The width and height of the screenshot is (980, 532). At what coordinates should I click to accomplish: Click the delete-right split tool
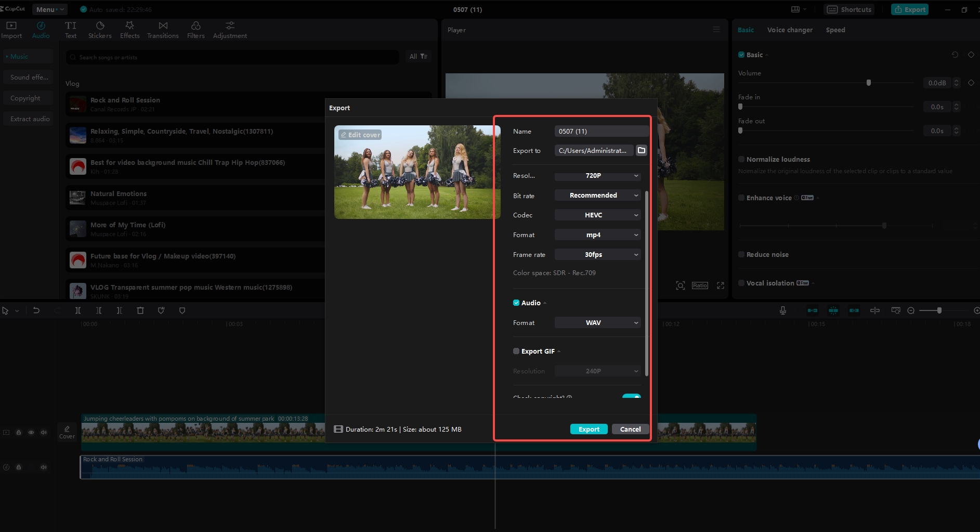pos(120,310)
